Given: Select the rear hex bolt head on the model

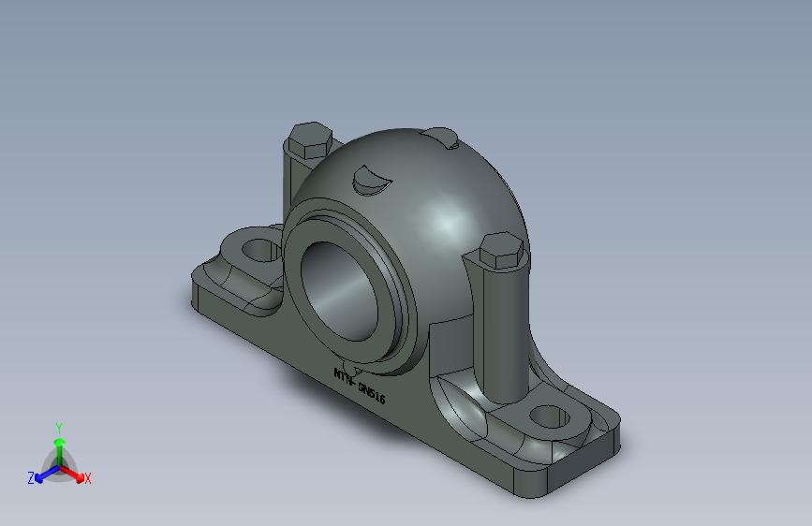Looking at the screenshot, I should 310,139.
